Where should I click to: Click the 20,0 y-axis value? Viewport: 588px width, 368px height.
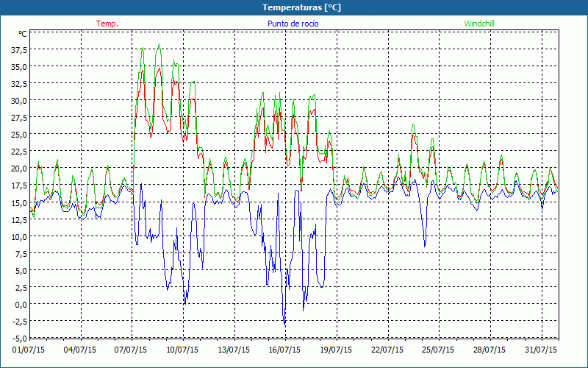point(19,169)
